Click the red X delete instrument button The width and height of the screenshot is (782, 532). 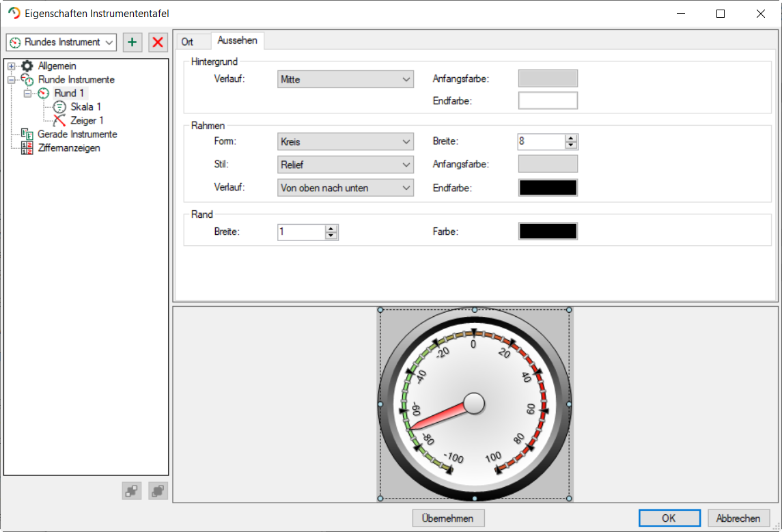point(158,42)
